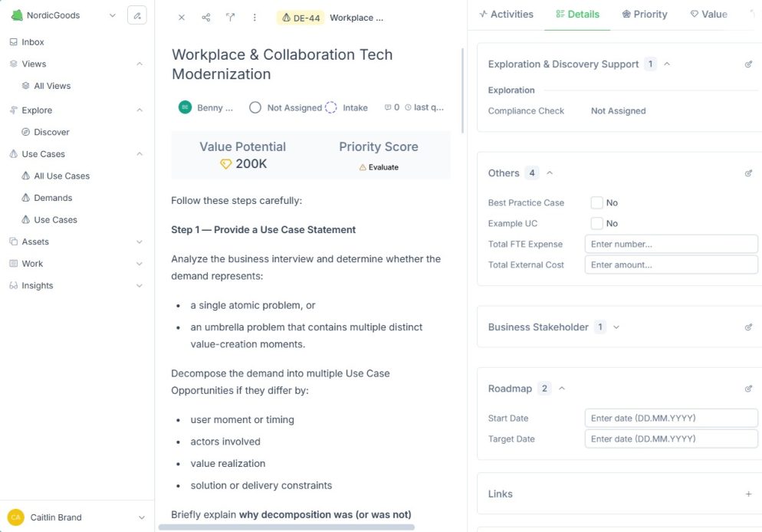Open the Caitlin Brand user menu chevron
762x532 pixels.
coord(141,517)
